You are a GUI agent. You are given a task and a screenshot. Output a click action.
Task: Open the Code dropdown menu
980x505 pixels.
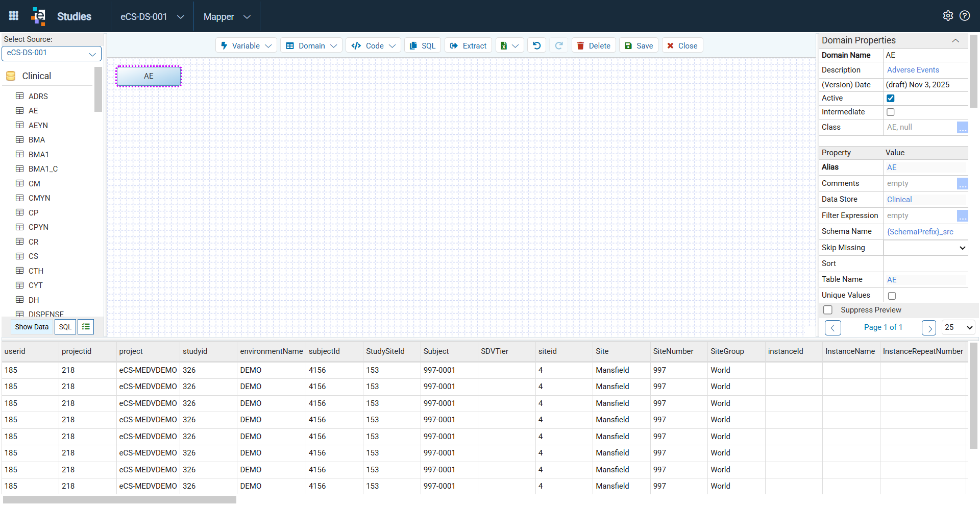pyautogui.click(x=373, y=45)
